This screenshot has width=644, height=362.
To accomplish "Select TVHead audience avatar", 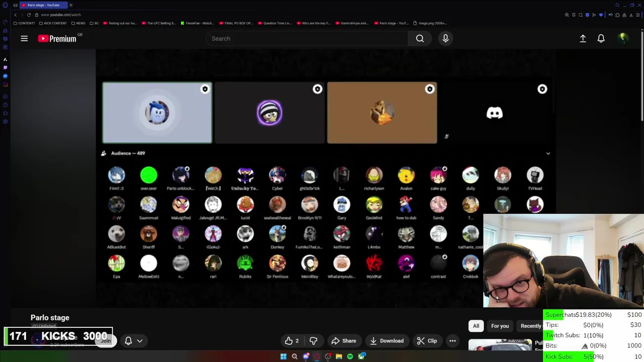I will coord(535,175).
